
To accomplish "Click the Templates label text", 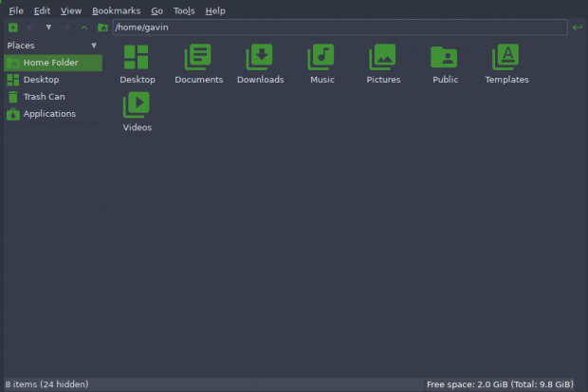I will (x=506, y=80).
